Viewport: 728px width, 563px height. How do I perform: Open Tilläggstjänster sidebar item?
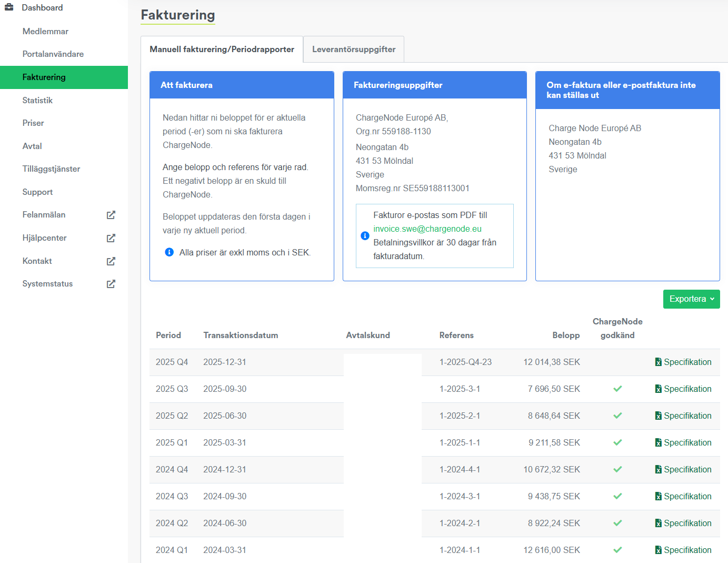pos(51,169)
